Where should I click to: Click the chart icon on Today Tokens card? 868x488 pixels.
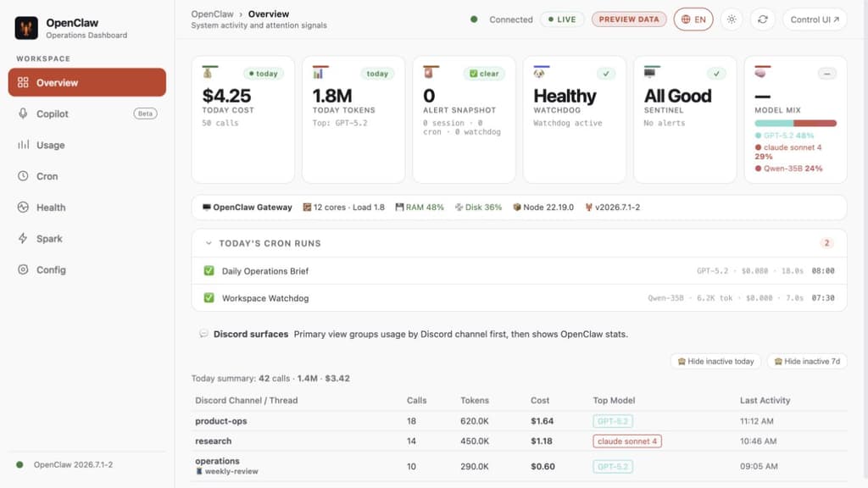tap(318, 73)
